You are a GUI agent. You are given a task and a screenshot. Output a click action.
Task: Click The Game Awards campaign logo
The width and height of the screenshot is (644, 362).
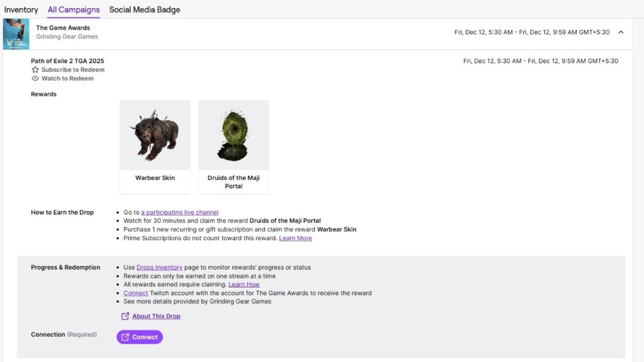[17, 34]
